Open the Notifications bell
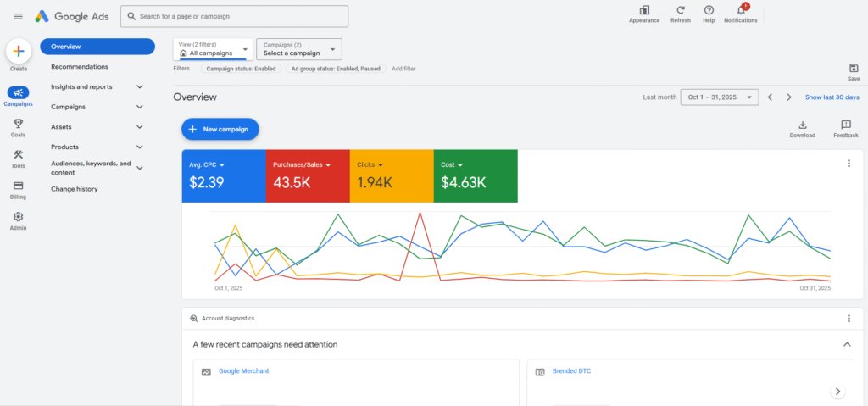Viewport: 868px width, 406px height. (x=740, y=11)
